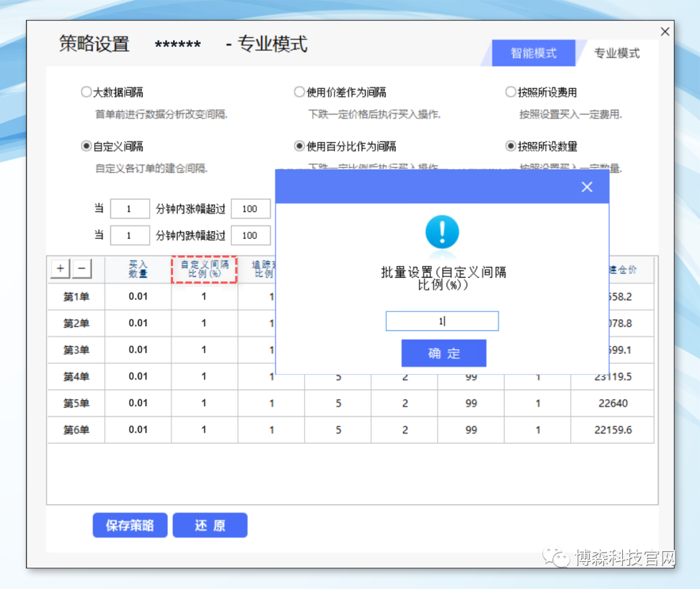Screen dimensions: 700x589
Task: Select the 大数据间隔 radio option
Action: [x=86, y=92]
